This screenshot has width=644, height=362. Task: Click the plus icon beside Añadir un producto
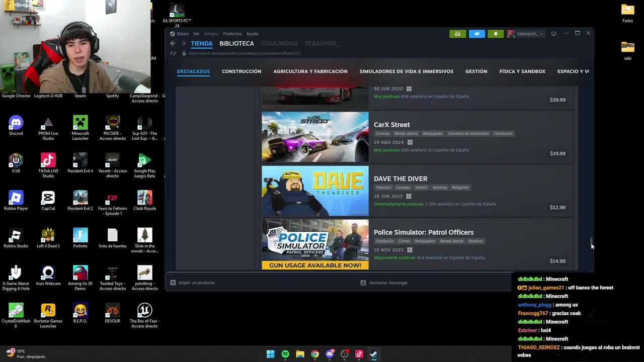click(173, 283)
